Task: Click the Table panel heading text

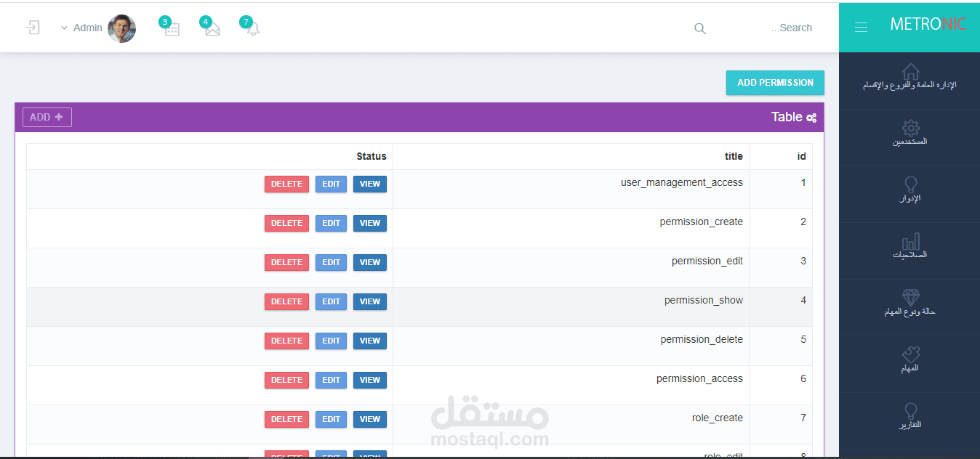Action: (787, 117)
